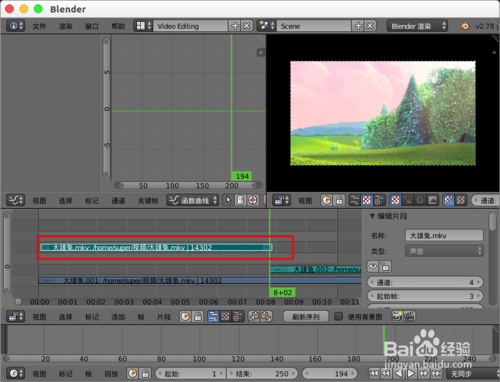The width and height of the screenshot is (500, 382).
Task: Toggle the sequencer lock time icon
Action: 198,316
